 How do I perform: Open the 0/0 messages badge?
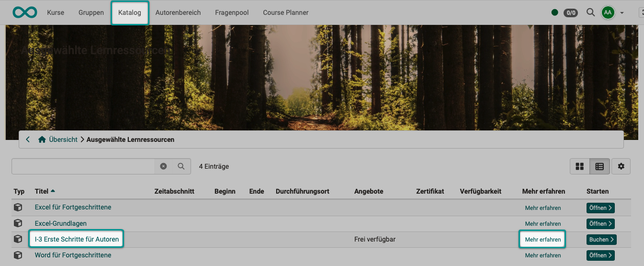point(571,13)
